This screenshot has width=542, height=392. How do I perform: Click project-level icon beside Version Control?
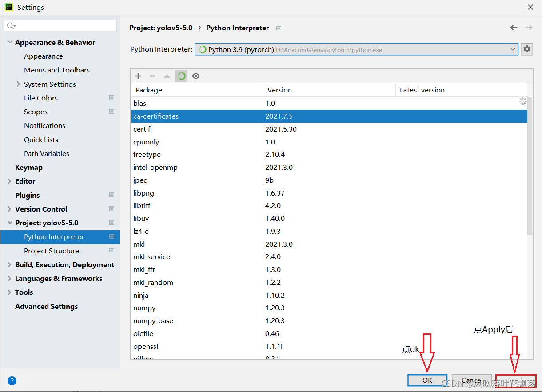click(112, 209)
